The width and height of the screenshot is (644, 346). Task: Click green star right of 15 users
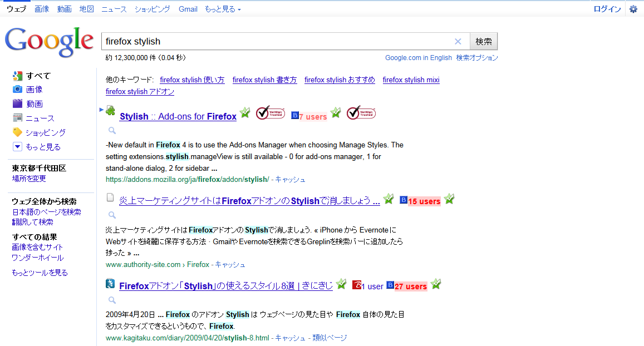point(449,199)
